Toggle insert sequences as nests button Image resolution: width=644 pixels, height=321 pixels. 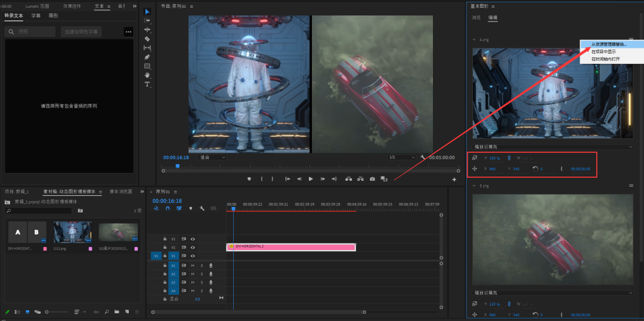click(x=156, y=208)
